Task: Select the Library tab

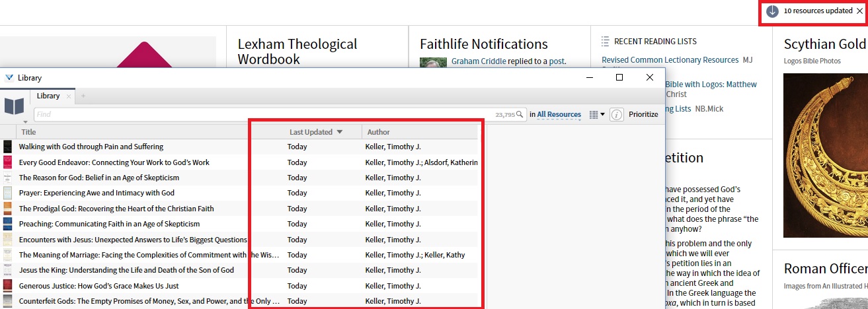Action: (48, 96)
